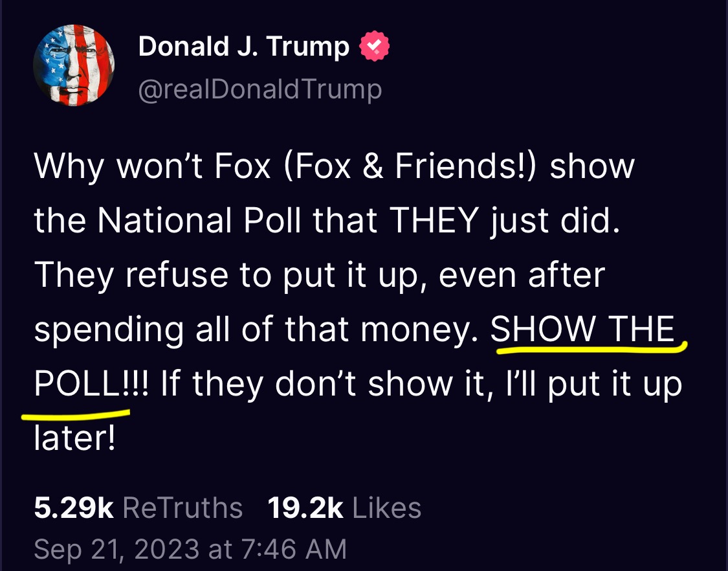Open the flag-painted profile avatar
Viewport: 728px width, 571px height.
click(74, 65)
